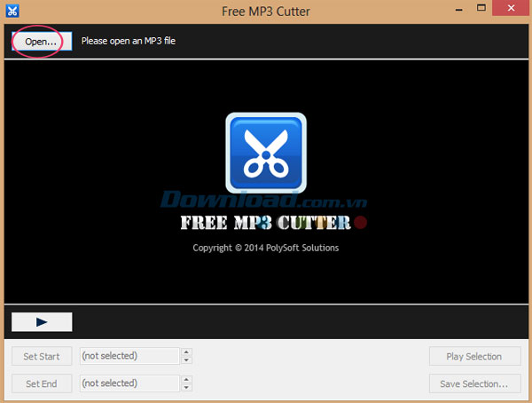Decrease end time with down arrow
Image resolution: width=532 pixels, height=403 pixels.
tap(186, 387)
